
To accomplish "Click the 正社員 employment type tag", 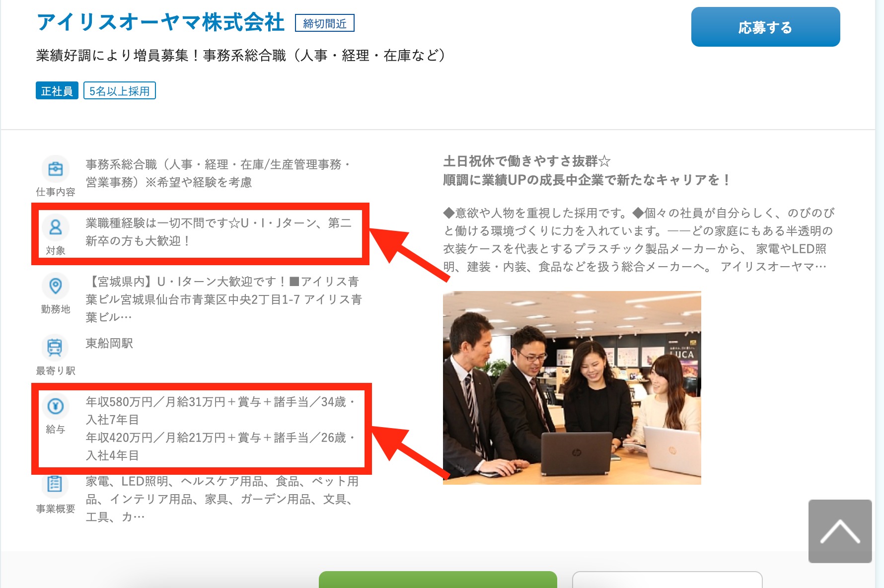I will click(x=57, y=91).
